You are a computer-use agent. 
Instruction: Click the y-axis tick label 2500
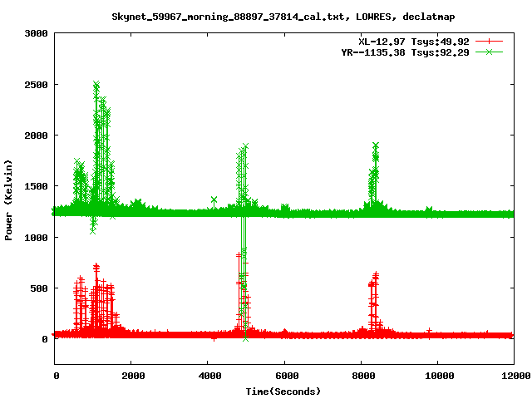point(36,85)
